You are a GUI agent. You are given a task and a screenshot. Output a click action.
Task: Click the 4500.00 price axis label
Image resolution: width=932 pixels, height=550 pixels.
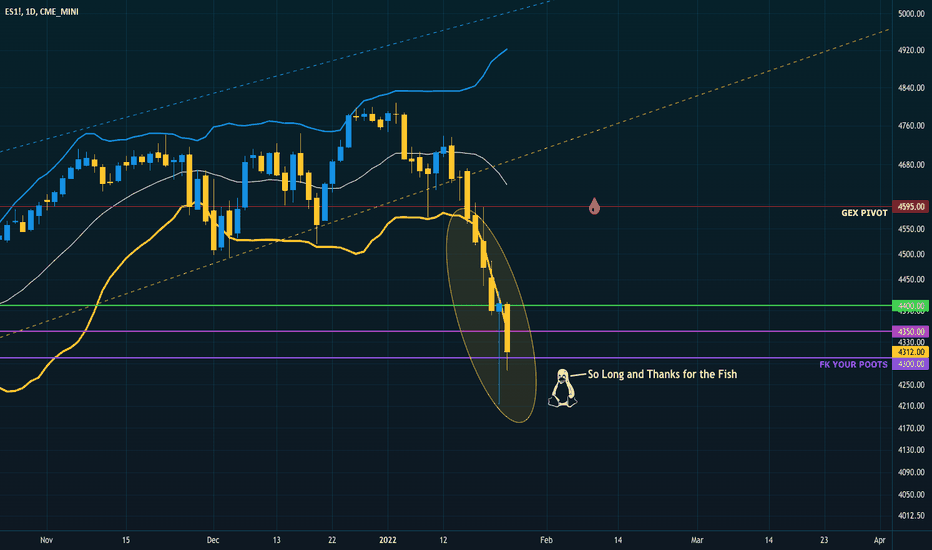(x=911, y=254)
